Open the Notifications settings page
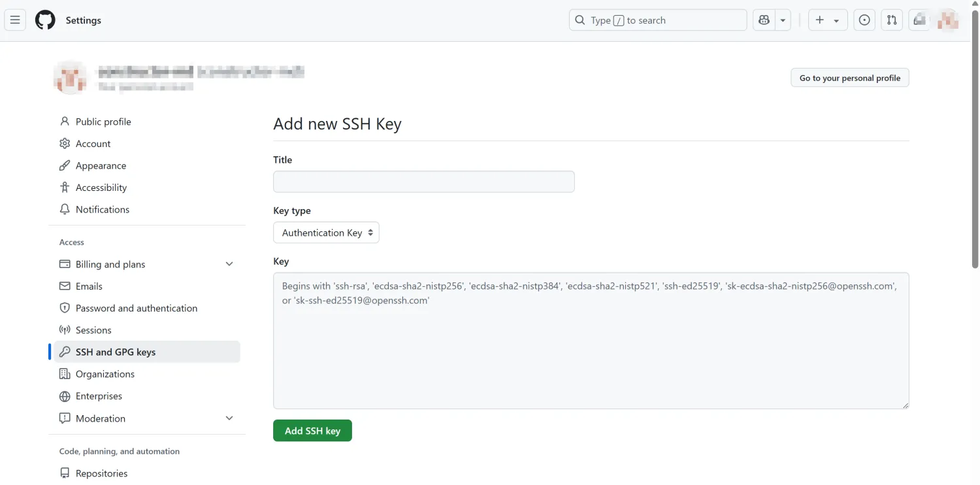 click(x=102, y=209)
